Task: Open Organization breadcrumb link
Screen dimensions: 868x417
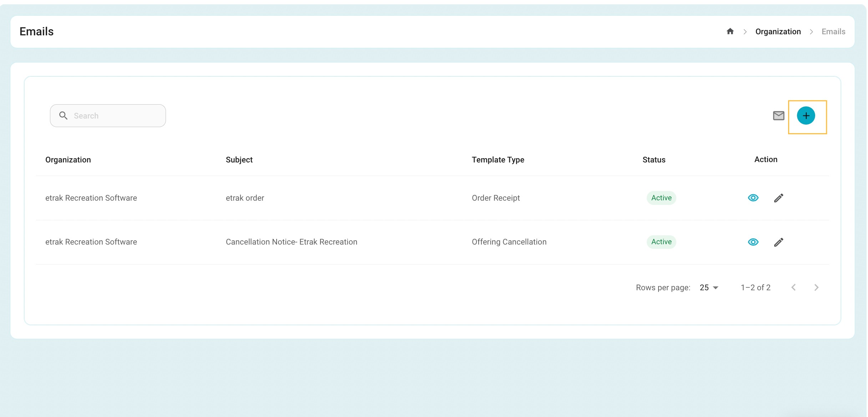Action: tap(778, 31)
